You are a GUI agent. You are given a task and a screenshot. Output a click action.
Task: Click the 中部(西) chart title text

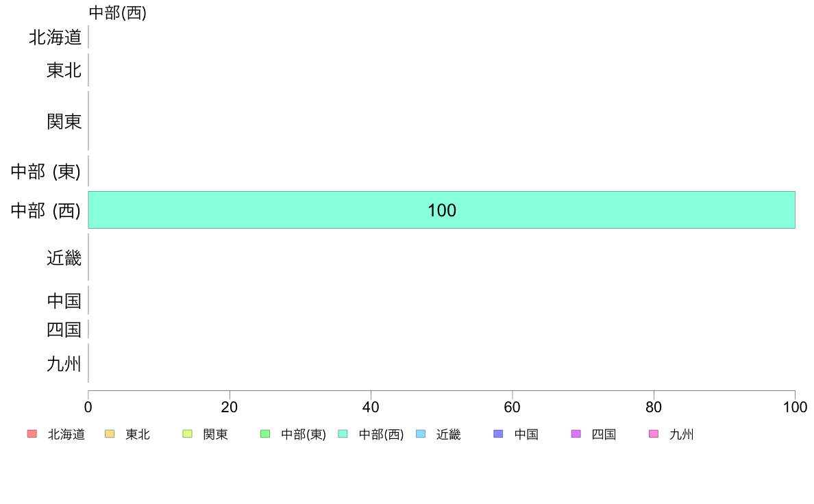[118, 13]
